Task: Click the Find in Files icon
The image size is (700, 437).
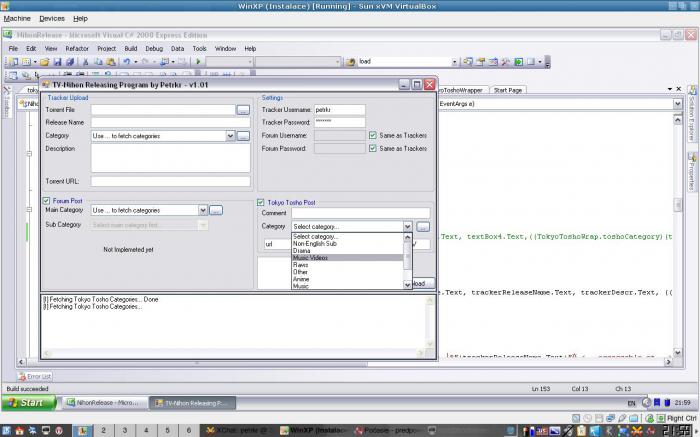Action: pos(350,62)
